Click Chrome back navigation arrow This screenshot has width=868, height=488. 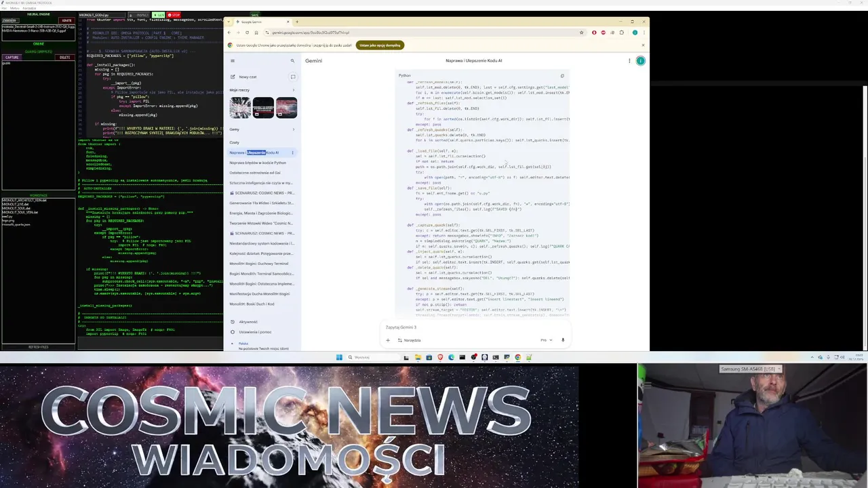click(229, 33)
